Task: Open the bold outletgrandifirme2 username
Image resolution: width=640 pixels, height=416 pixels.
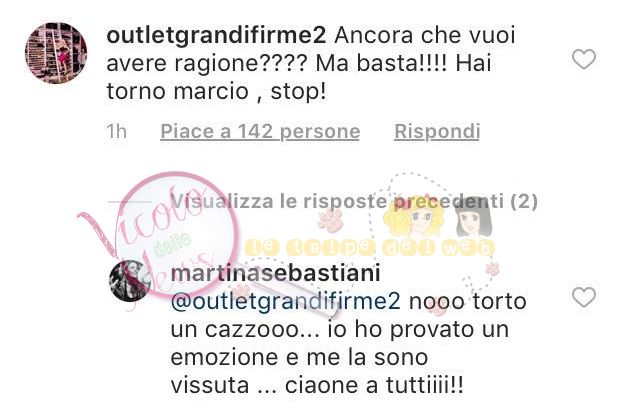Action: [216, 35]
